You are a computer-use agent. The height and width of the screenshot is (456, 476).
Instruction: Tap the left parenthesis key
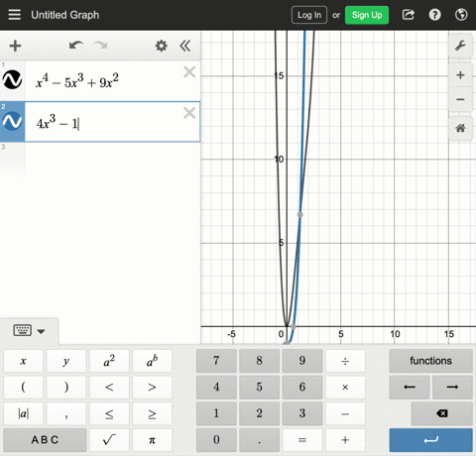coord(23,388)
